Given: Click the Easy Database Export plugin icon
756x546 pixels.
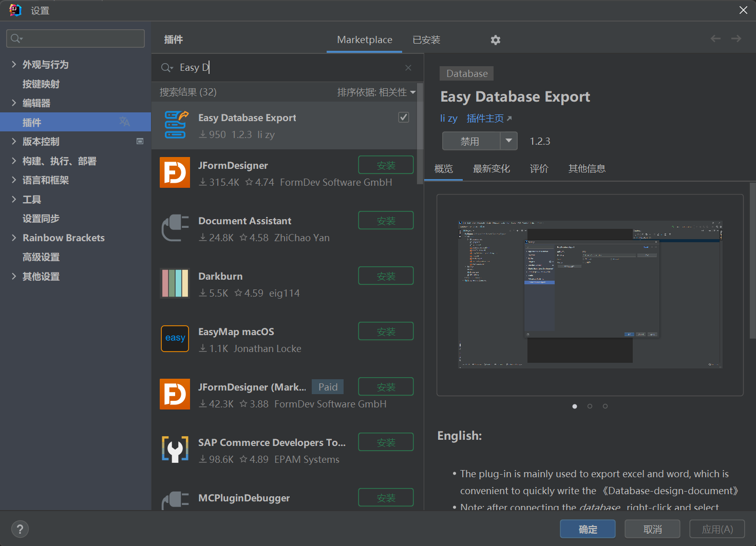Looking at the screenshot, I should (175, 125).
